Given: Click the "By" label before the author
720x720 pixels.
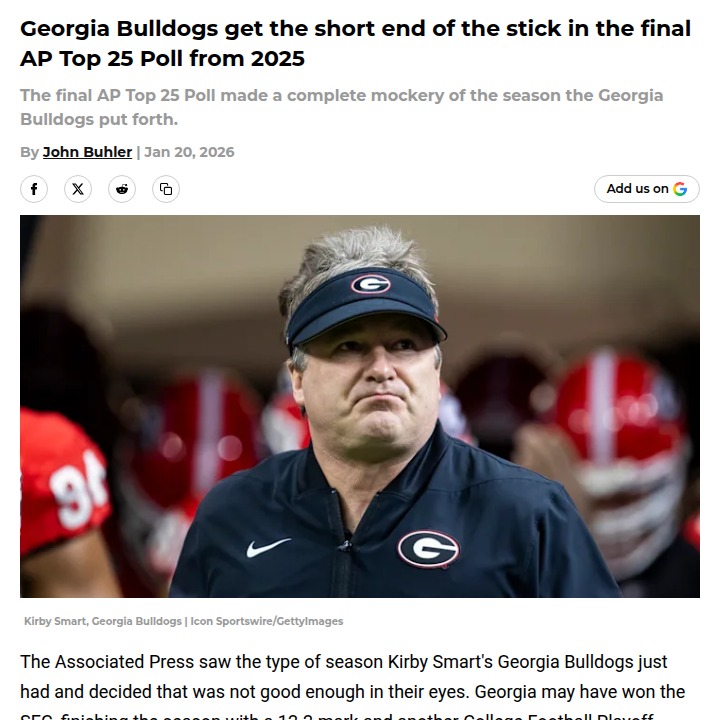Looking at the screenshot, I should click(29, 152).
